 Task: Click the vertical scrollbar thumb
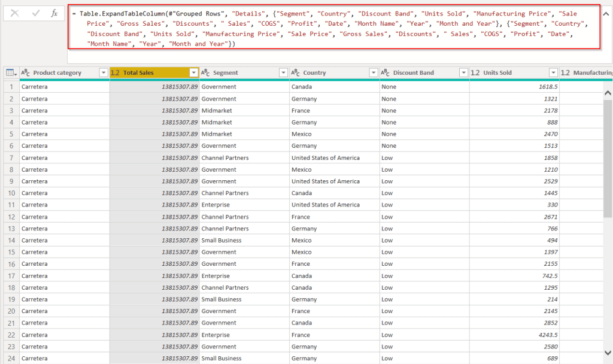coord(608,158)
